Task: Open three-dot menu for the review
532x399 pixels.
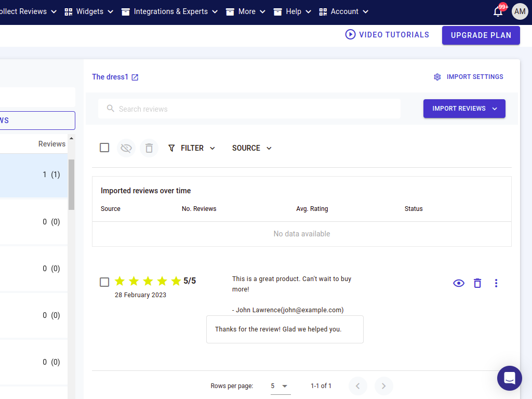Action: 496,283
